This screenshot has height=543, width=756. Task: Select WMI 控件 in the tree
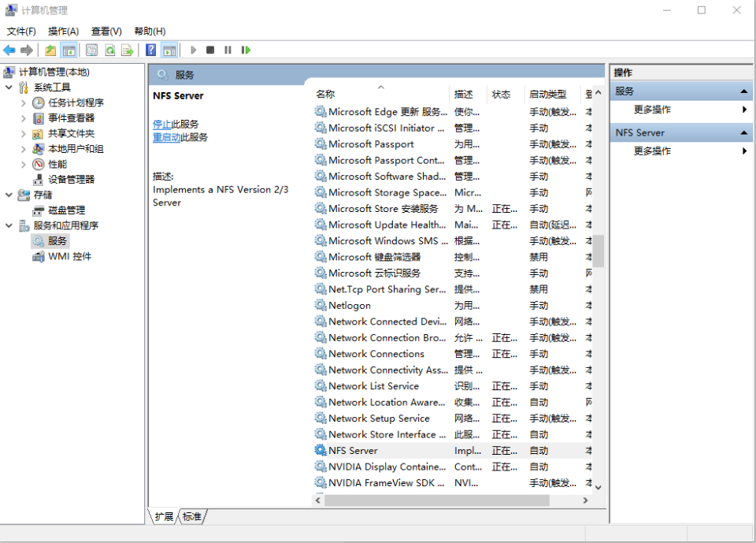point(69,256)
